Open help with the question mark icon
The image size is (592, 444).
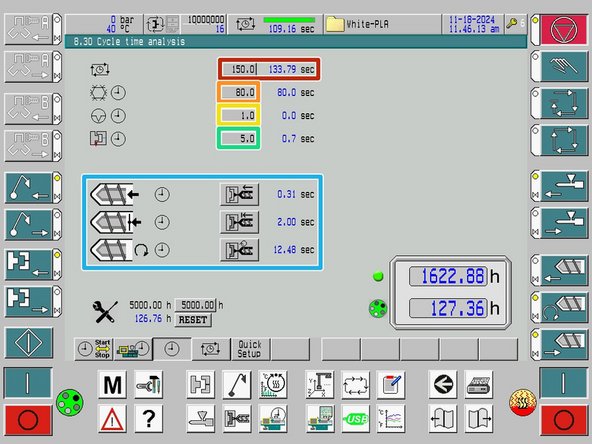pyautogui.click(x=149, y=419)
